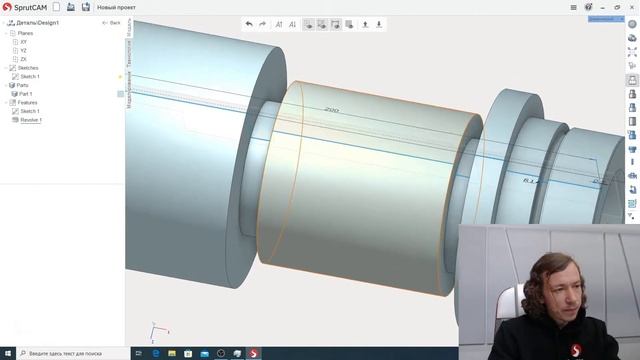Collapse the Детали/Design1 root node
The width and height of the screenshot is (640, 360).
click(x=4, y=23)
